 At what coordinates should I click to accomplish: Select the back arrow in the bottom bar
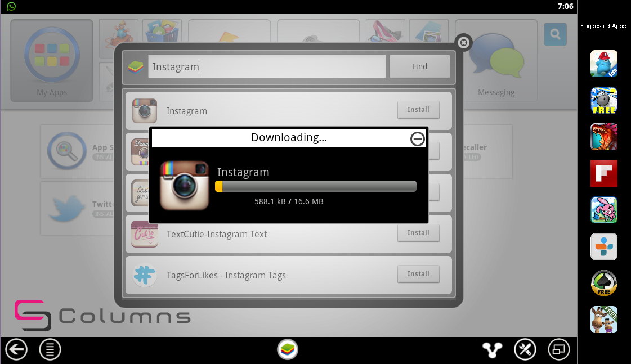(x=16, y=349)
